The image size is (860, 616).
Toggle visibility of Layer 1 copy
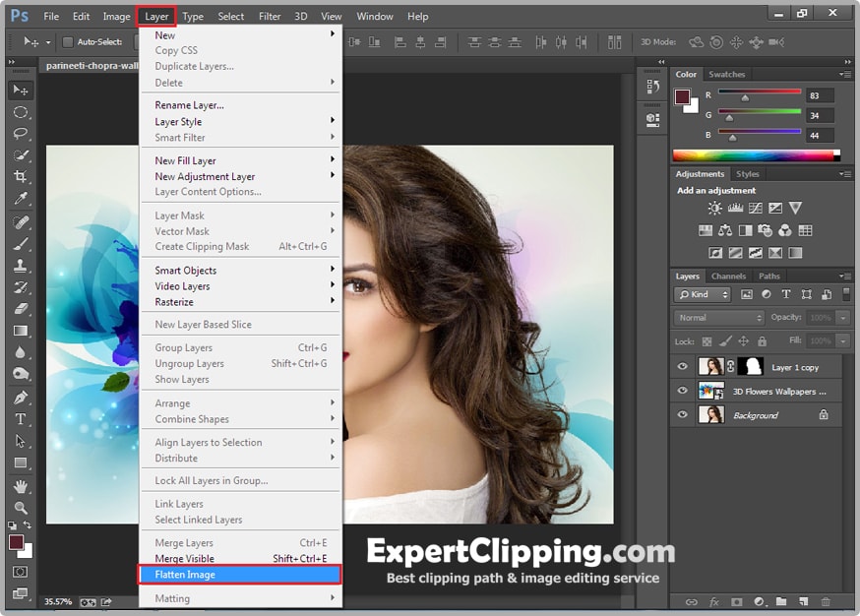pyautogui.click(x=683, y=366)
